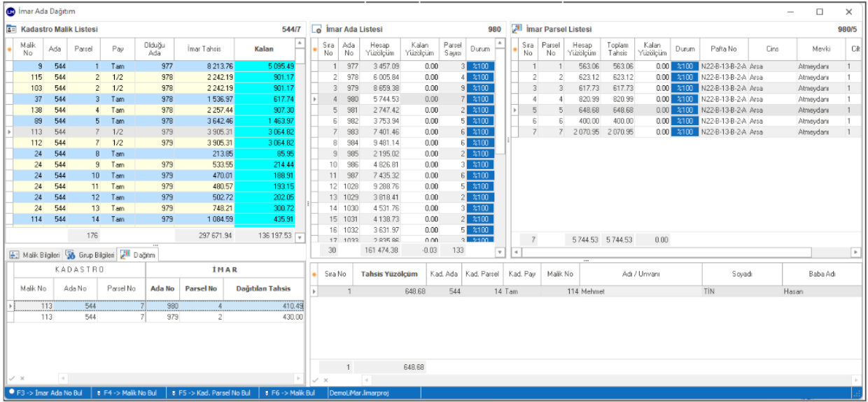868x402 pixels.
Task: Sort by the Kalan column header
Action: coord(263,49)
